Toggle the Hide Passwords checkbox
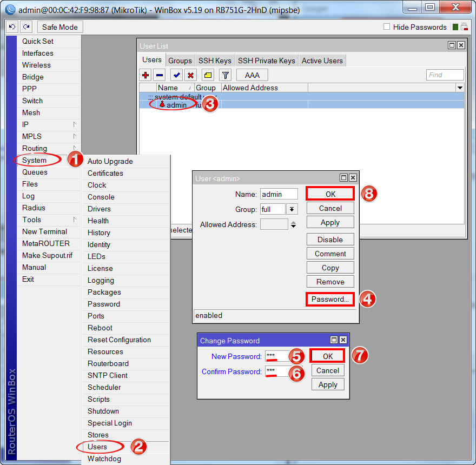 click(x=386, y=26)
